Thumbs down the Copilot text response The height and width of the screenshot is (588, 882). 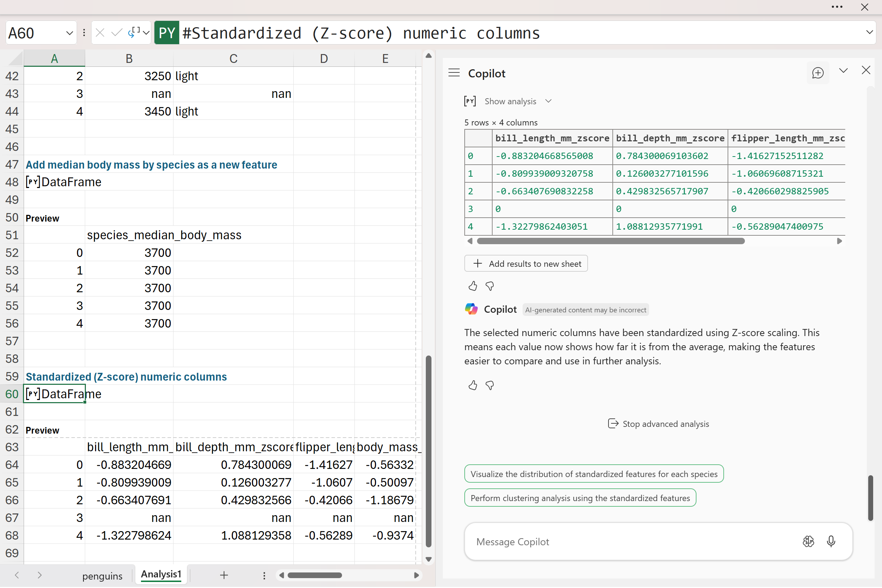tap(490, 385)
